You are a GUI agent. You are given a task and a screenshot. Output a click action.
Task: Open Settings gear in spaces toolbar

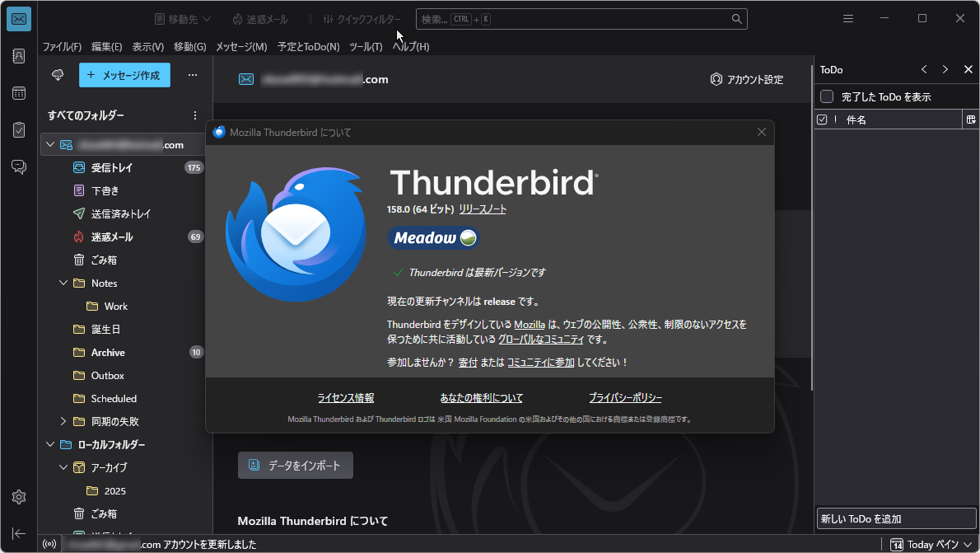pos(19,497)
